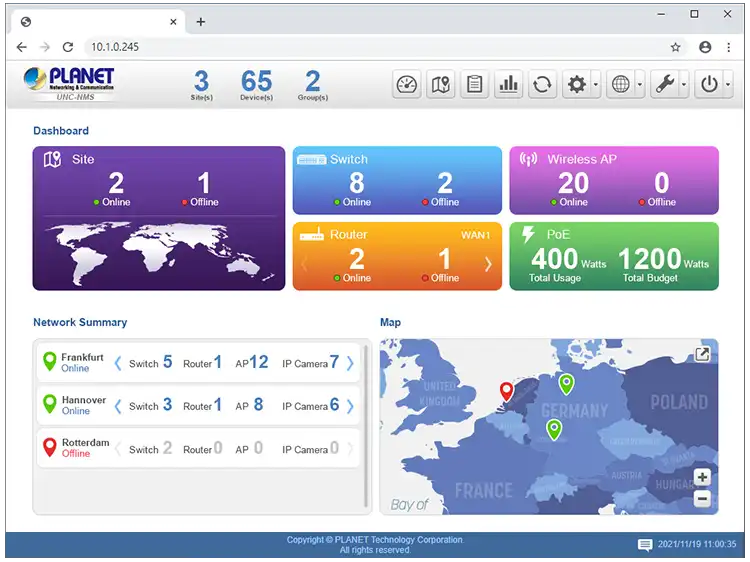Show next Router WAN with right arrow

[488, 264]
